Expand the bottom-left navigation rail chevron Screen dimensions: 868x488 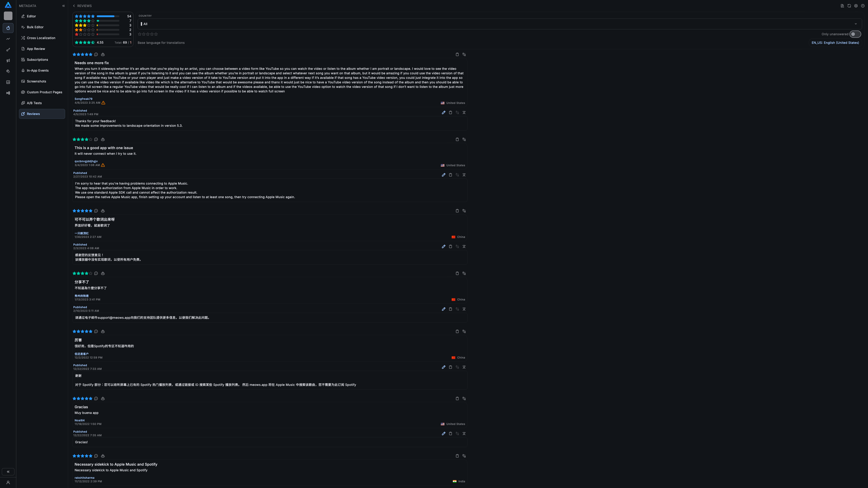tap(8, 472)
